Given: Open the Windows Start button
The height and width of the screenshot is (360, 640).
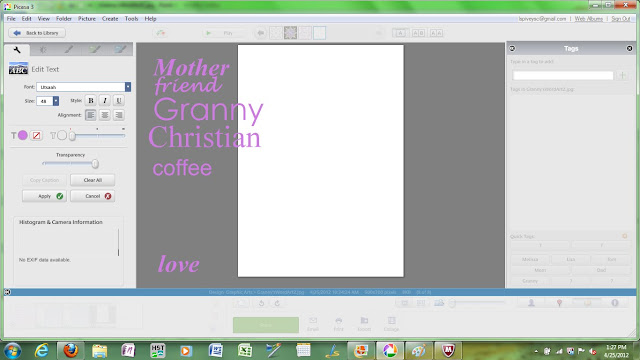Looking at the screenshot, I should (12, 351).
